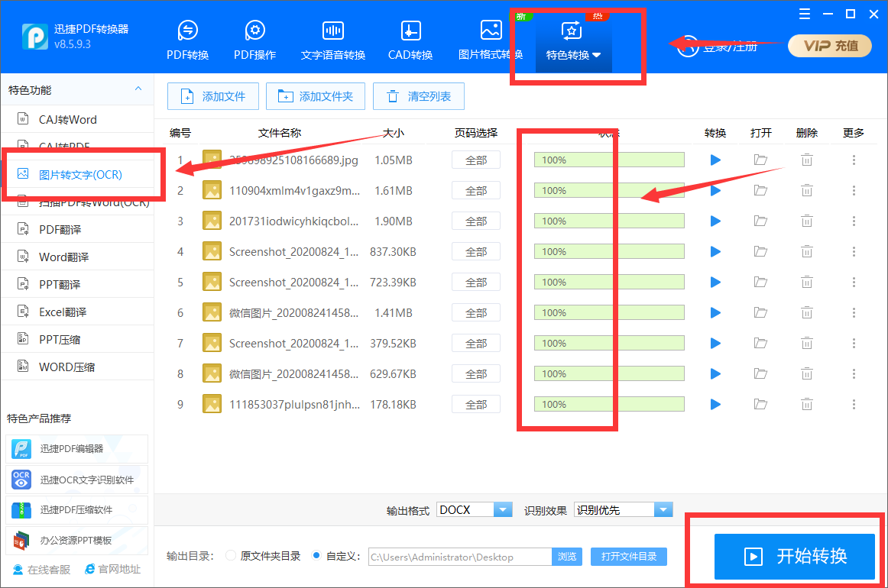Collapse the 特色功能 sidebar section
888x588 pixels.
(x=138, y=89)
